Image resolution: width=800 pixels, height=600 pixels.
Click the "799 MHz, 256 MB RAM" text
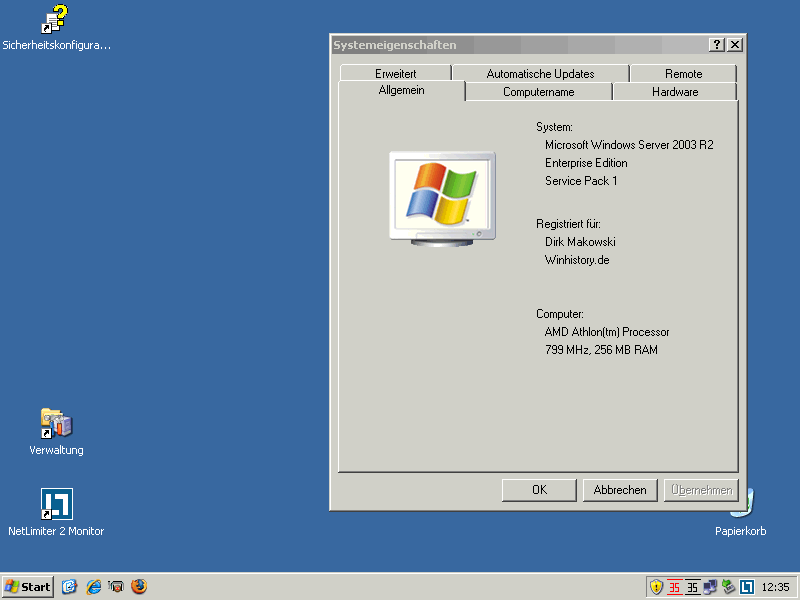[601, 349]
